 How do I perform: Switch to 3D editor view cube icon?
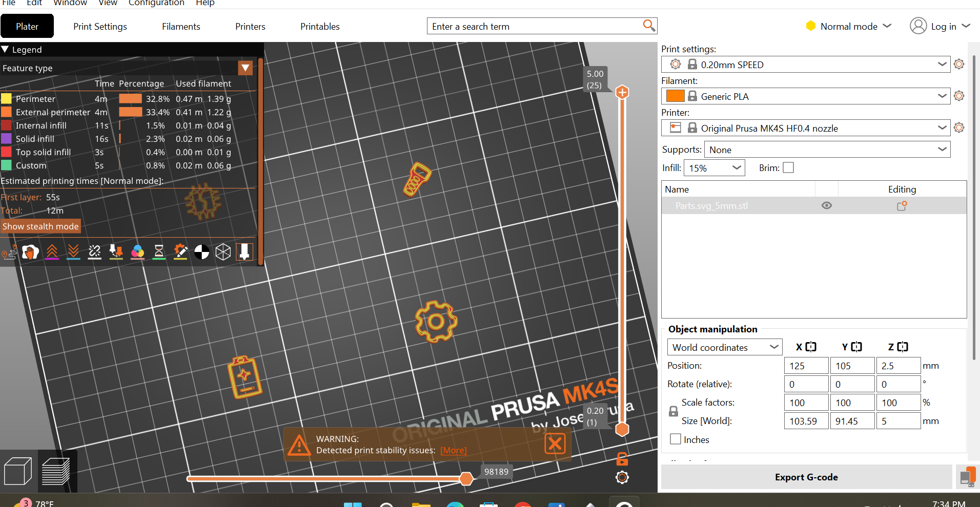click(18, 471)
